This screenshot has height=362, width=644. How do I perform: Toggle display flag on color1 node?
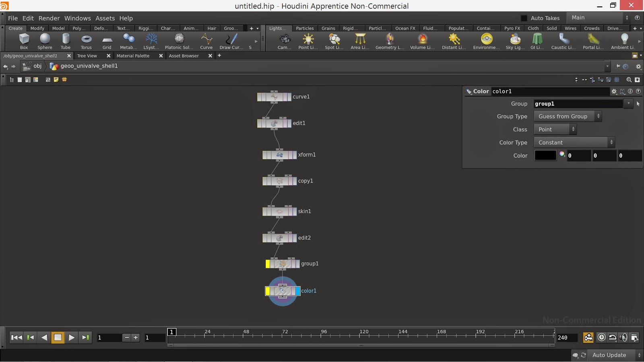pos(298,291)
